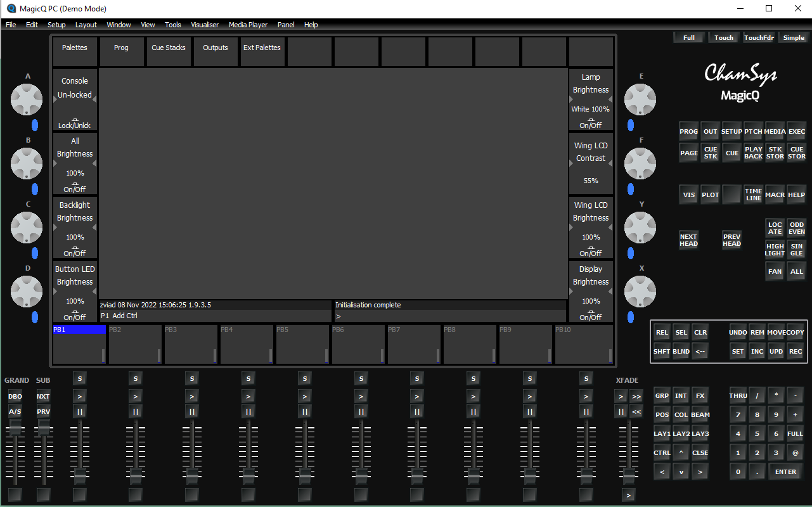Click the FAN button
Screen dimensions: 812x507
[x=775, y=271]
